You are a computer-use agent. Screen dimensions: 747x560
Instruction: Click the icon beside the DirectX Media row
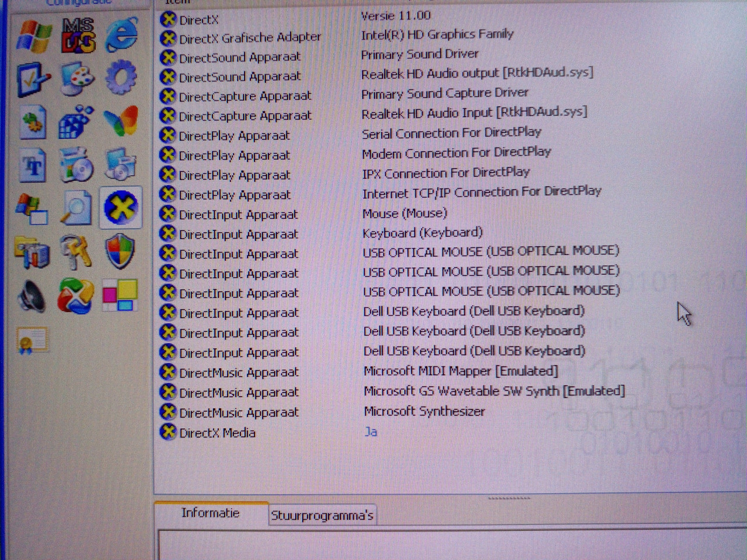(168, 432)
